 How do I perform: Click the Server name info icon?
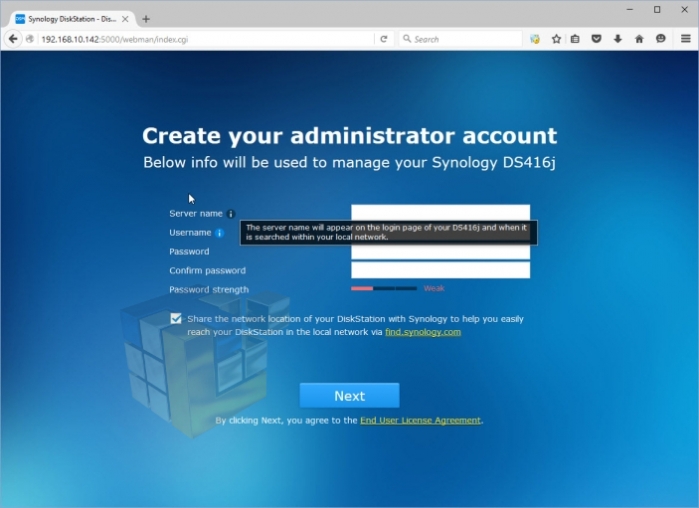coord(231,214)
